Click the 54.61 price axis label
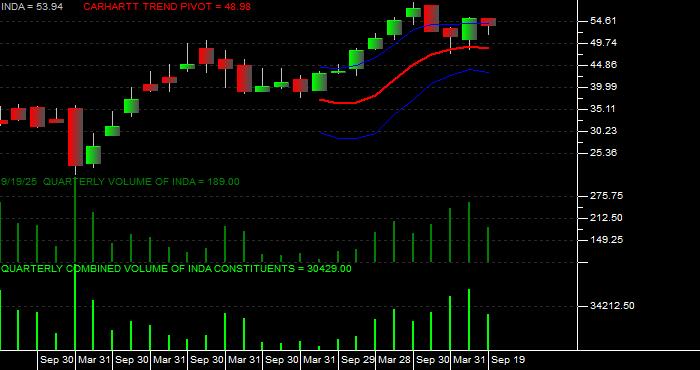 (603, 21)
